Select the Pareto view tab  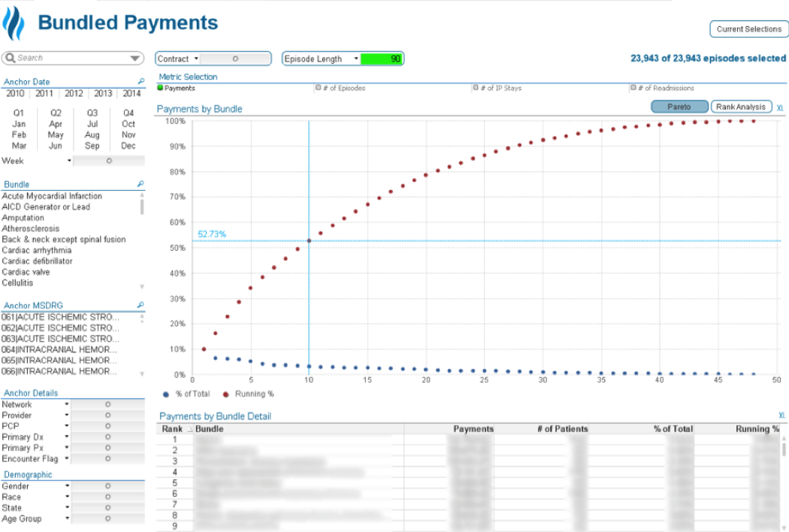[x=679, y=107]
